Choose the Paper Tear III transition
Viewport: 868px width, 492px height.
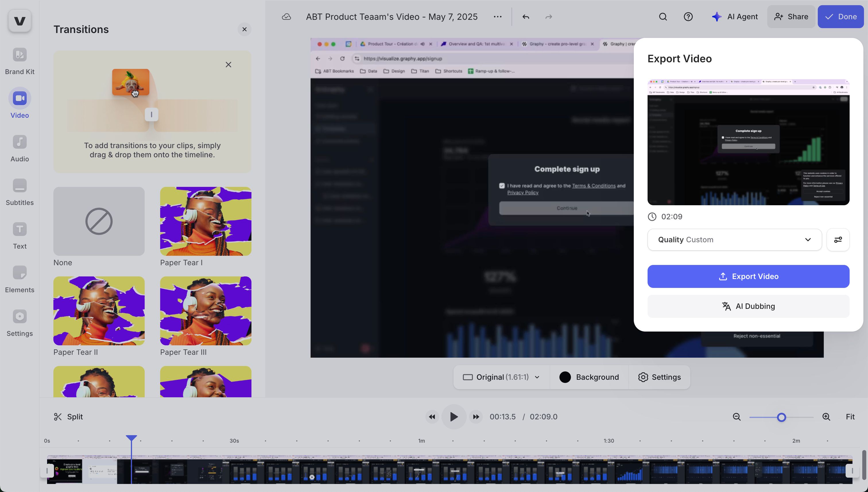(206, 311)
